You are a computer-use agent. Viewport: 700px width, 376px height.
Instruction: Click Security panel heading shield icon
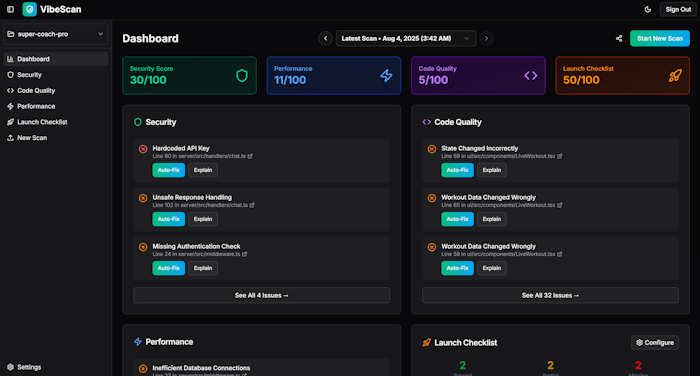click(x=138, y=122)
